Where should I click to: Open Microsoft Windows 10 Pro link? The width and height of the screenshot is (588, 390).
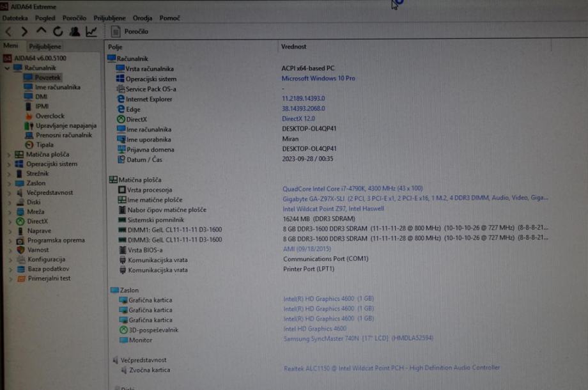[318, 79]
